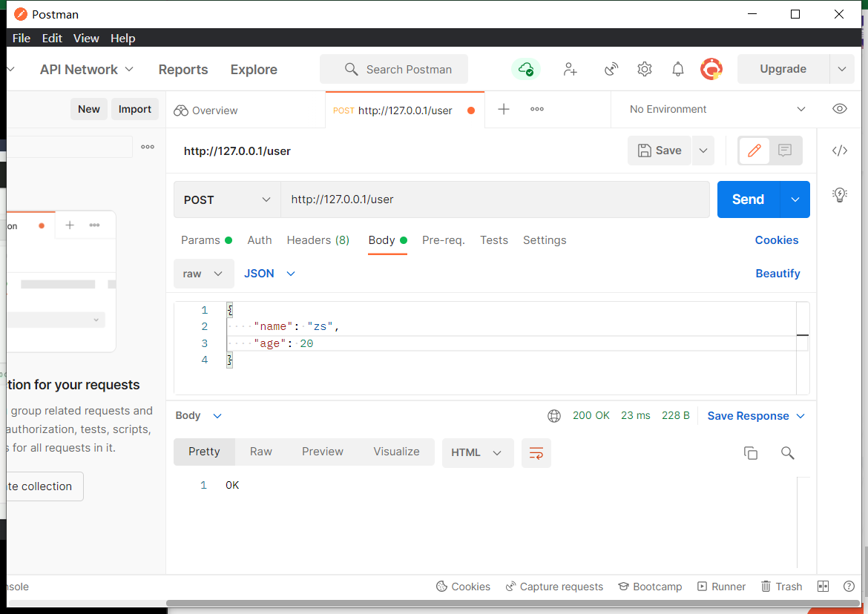The width and height of the screenshot is (868, 614).
Task: Open the help question mark icon
Action: point(849,587)
